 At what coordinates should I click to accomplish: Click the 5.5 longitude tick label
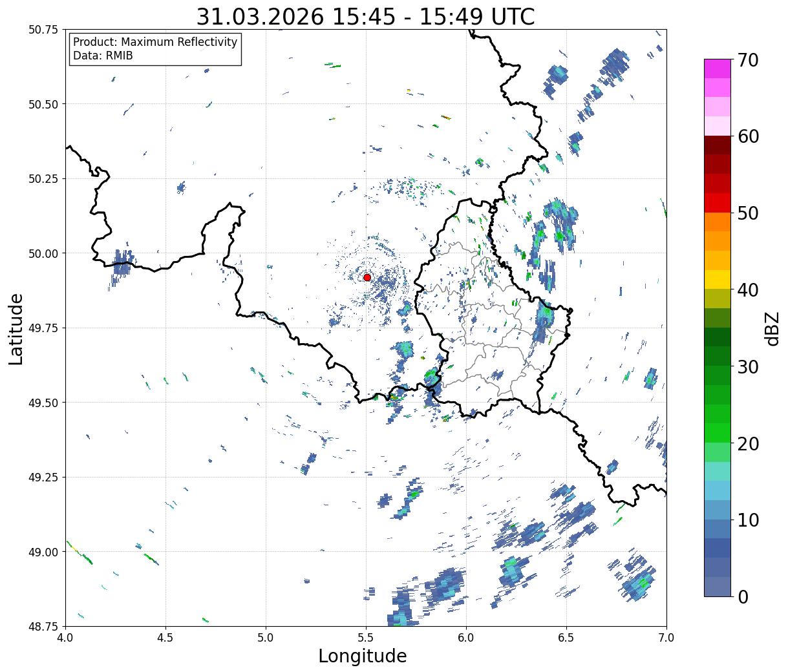pyautogui.click(x=366, y=638)
